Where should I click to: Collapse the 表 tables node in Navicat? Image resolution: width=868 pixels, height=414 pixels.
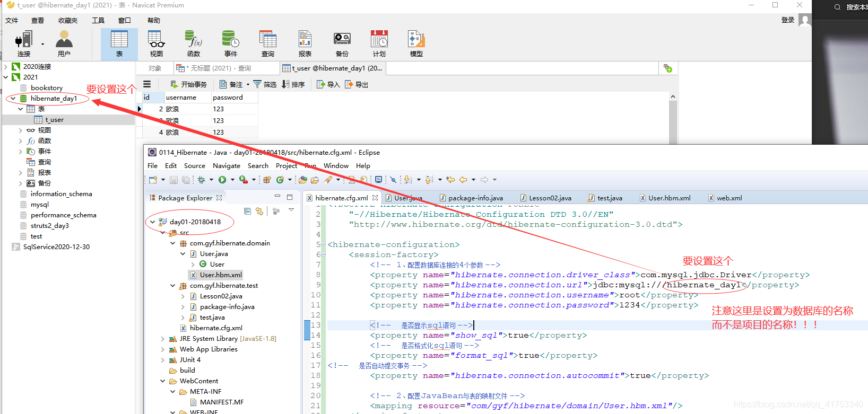pos(21,109)
